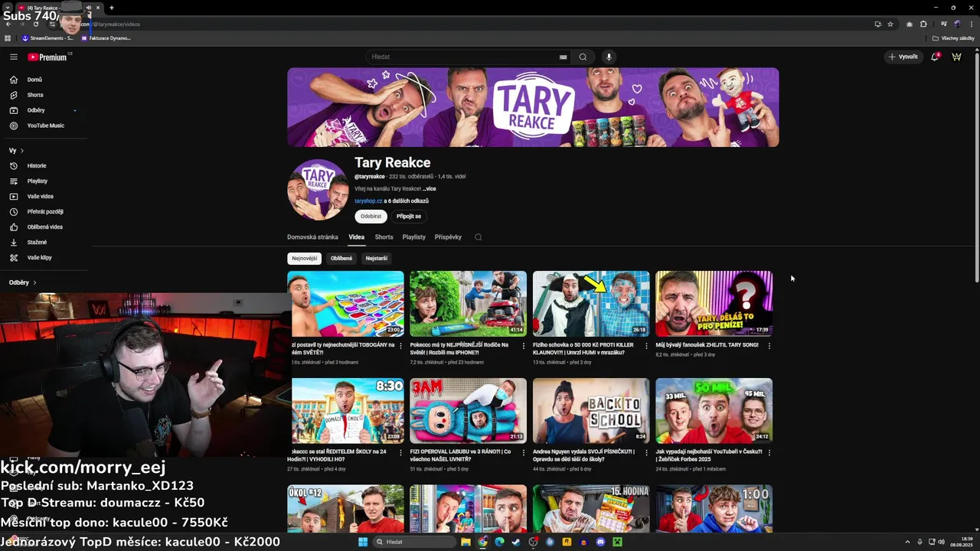Open Steam from the taskbar
This screenshot has height=551, width=980.
[516, 542]
